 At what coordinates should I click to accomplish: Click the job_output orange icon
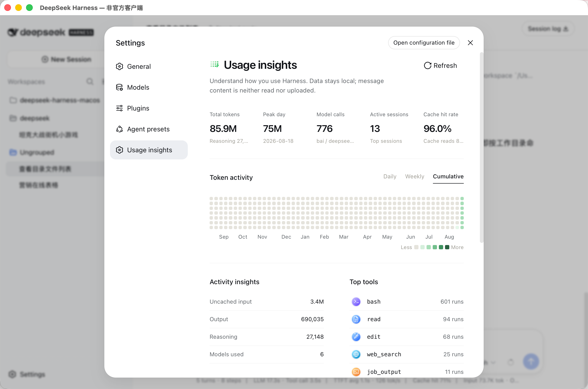pyautogui.click(x=356, y=372)
